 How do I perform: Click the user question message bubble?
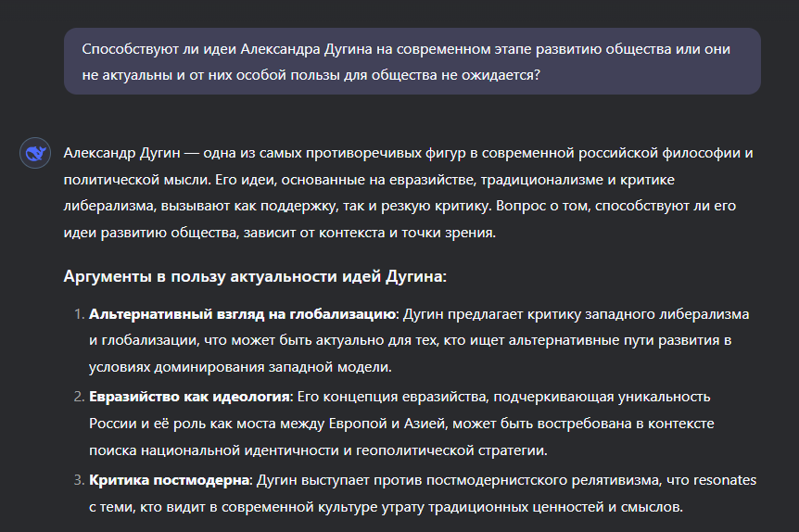coord(412,61)
